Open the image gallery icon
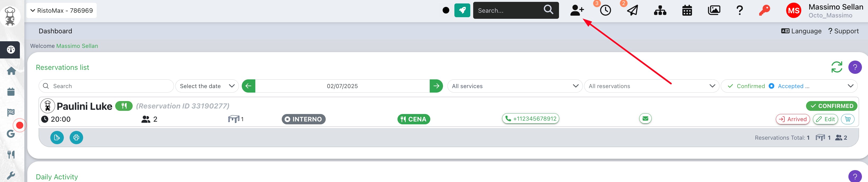 714,10
